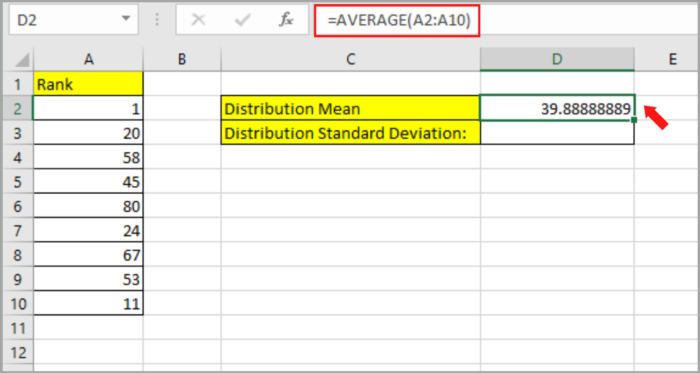Viewport: 700px width, 373px height.
Task: Select column C header
Action: 350,59
